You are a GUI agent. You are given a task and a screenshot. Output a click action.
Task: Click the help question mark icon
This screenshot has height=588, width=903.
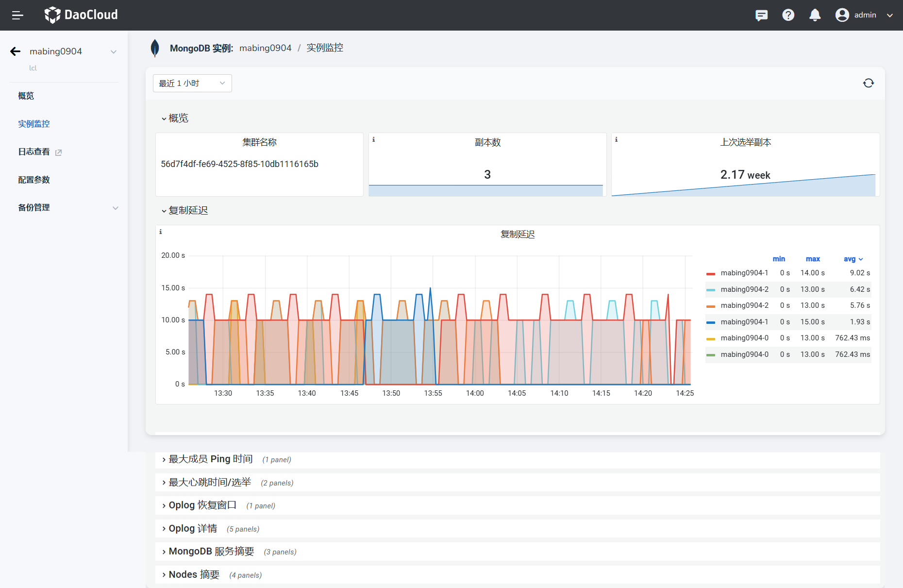pyautogui.click(x=788, y=15)
